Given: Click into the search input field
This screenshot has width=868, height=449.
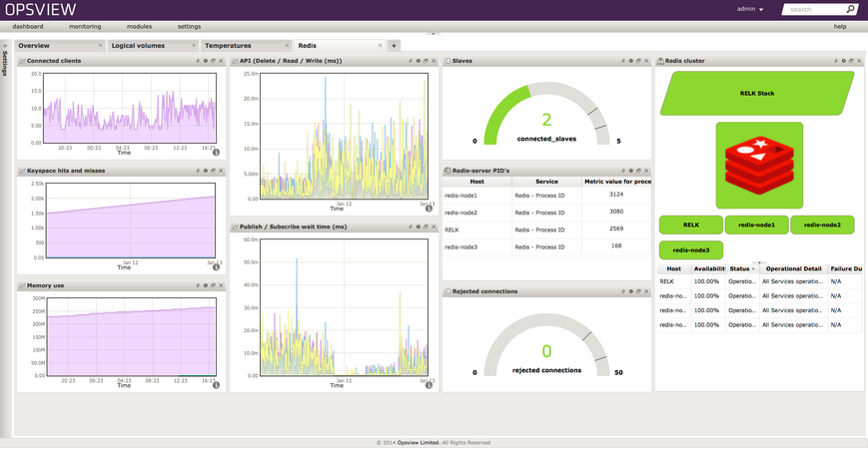Looking at the screenshot, I should click(x=810, y=9).
